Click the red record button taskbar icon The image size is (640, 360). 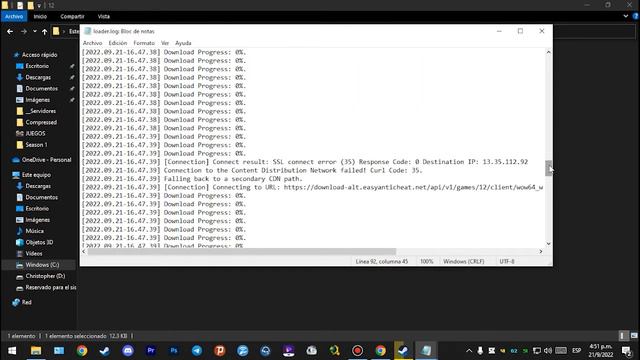[358, 351]
